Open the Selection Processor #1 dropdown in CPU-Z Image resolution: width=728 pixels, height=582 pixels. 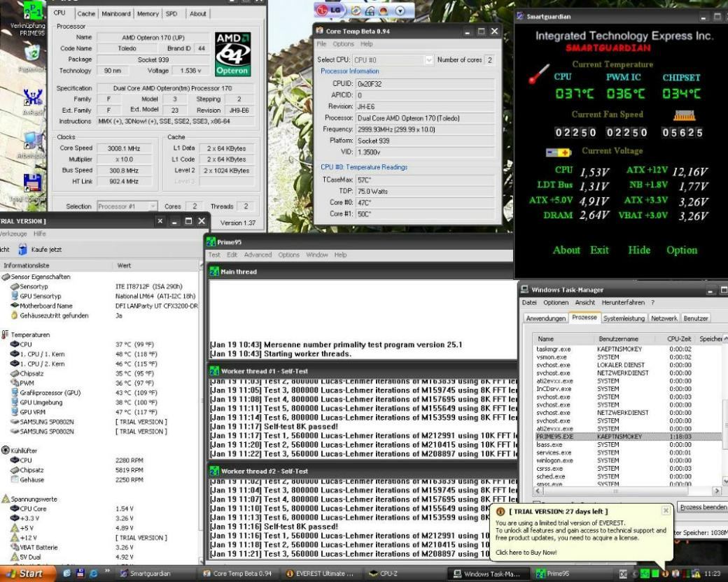153,206
